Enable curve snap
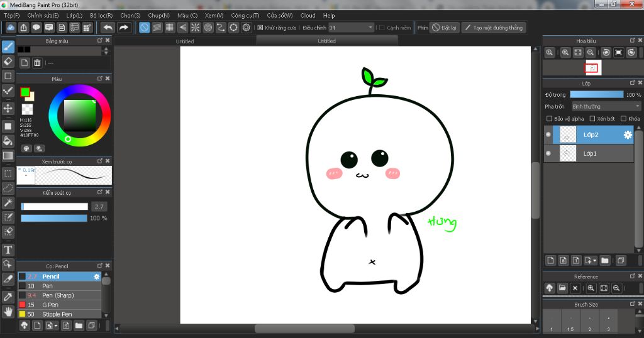 221,28
